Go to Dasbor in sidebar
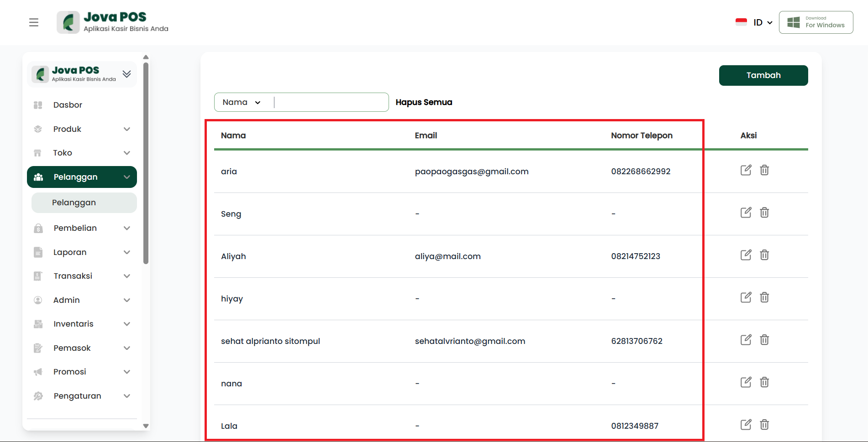 (68, 105)
